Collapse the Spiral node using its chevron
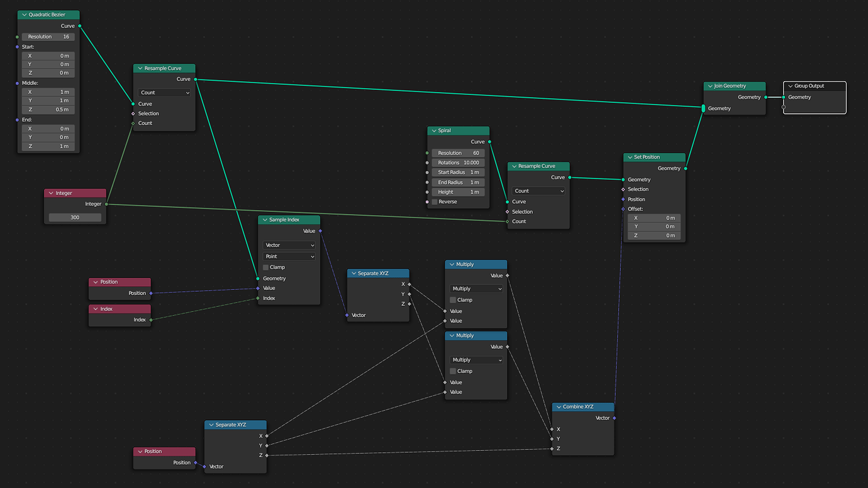Viewport: 868px width, 488px height. click(x=434, y=131)
